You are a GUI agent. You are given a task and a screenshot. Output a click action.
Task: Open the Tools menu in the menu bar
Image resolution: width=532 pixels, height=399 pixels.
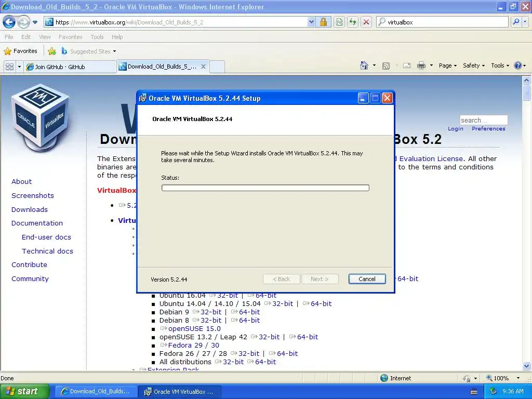(97, 37)
